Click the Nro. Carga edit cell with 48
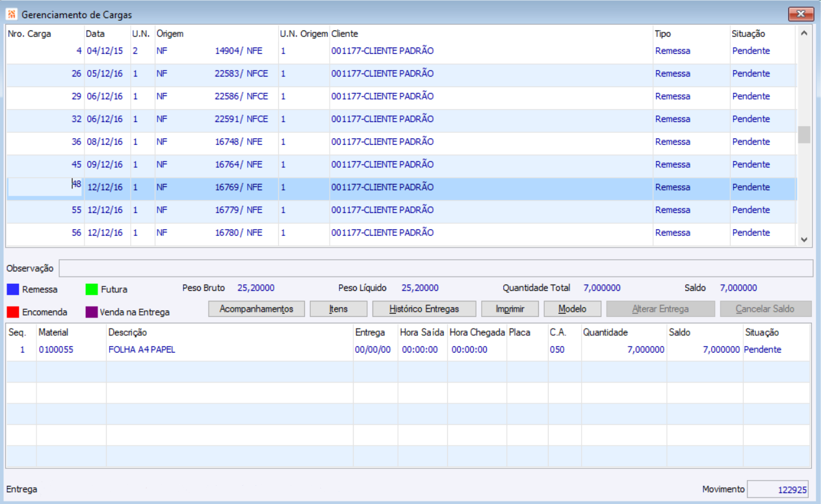The height and width of the screenshot is (504, 821). point(44,187)
